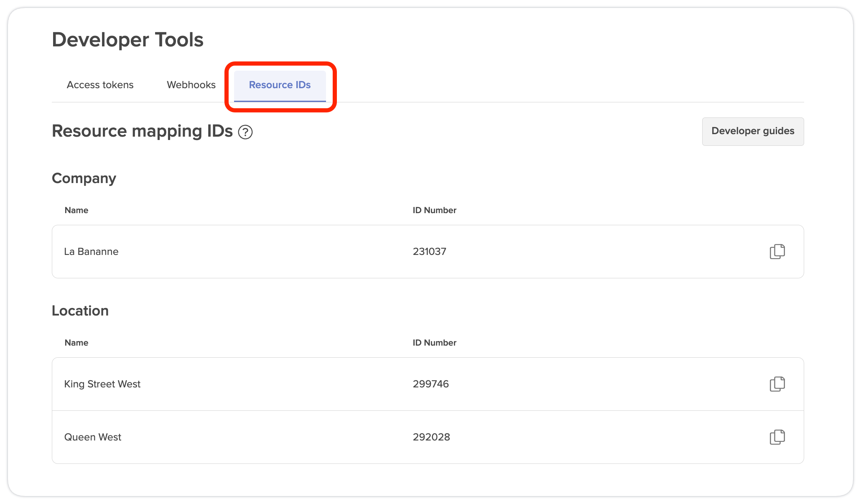Click the Queen West location name
Screen dimensions: 861x504
(x=93, y=437)
